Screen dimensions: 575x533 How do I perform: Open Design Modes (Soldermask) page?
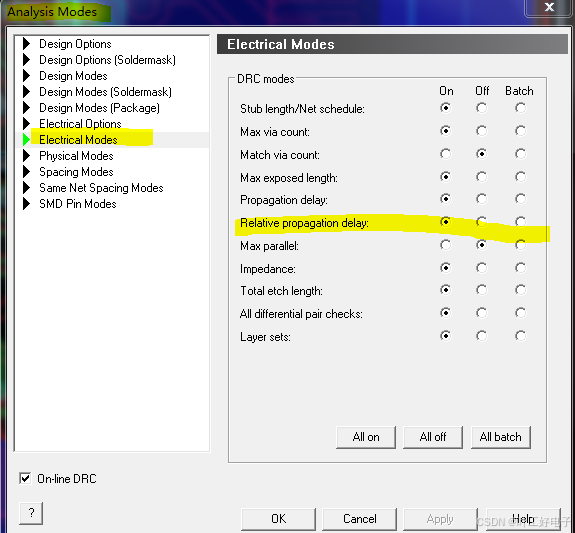click(105, 92)
